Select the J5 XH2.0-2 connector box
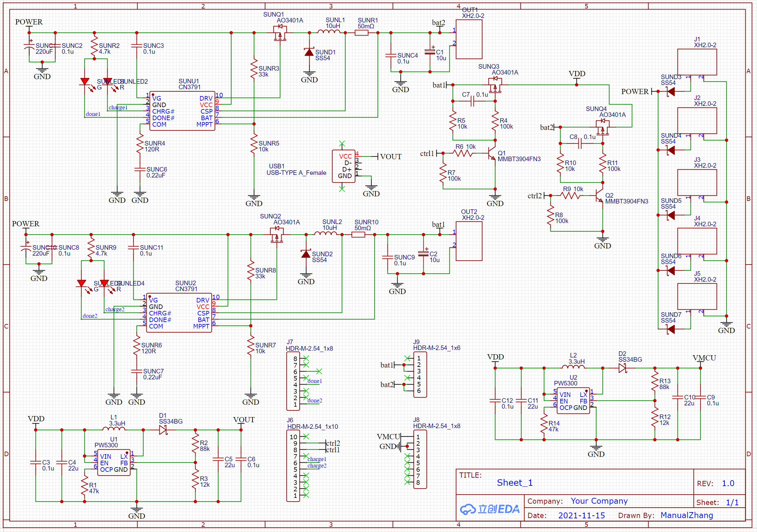 click(x=697, y=297)
